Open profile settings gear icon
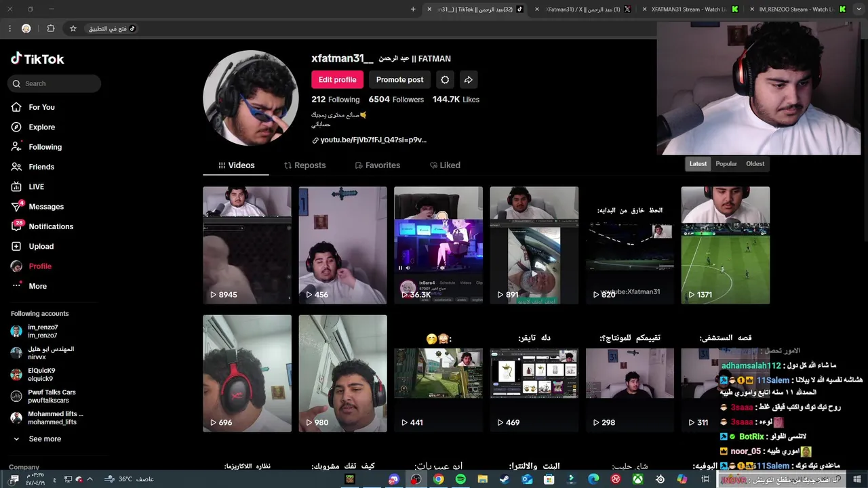The width and height of the screenshot is (868, 488). pos(445,79)
